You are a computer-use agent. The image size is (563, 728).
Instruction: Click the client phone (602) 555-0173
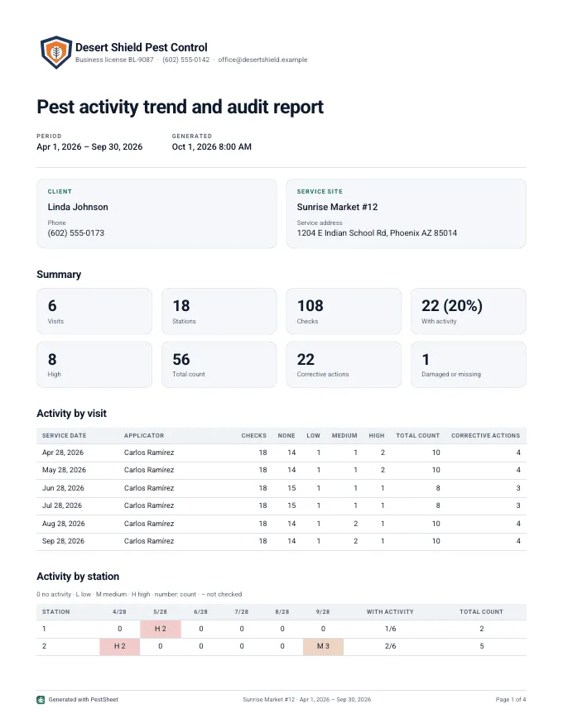point(75,233)
